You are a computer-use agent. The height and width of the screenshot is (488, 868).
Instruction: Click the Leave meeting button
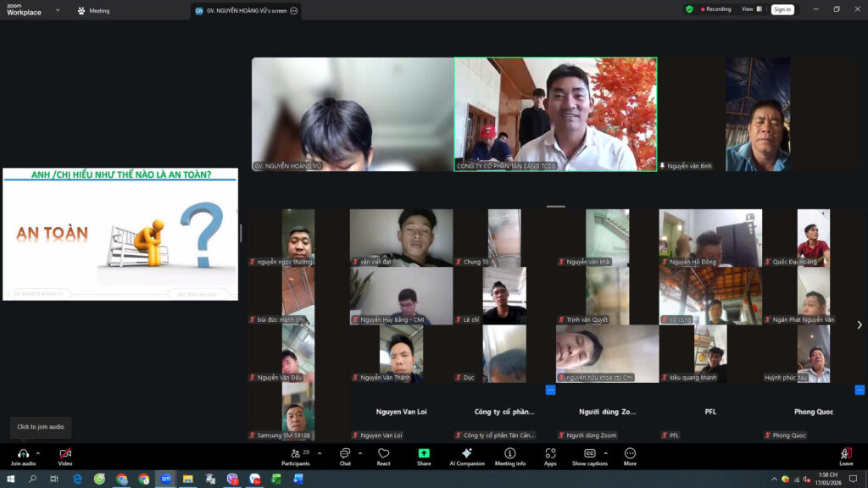[x=845, y=453]
